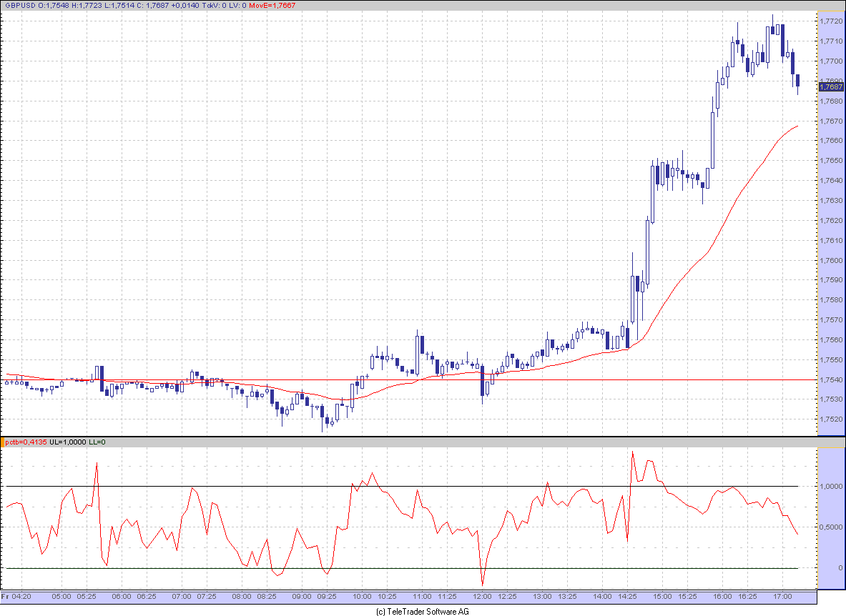This screenshot has height=616, width=846.
Task: Click price axis label 1,7590
Action: 831,279
